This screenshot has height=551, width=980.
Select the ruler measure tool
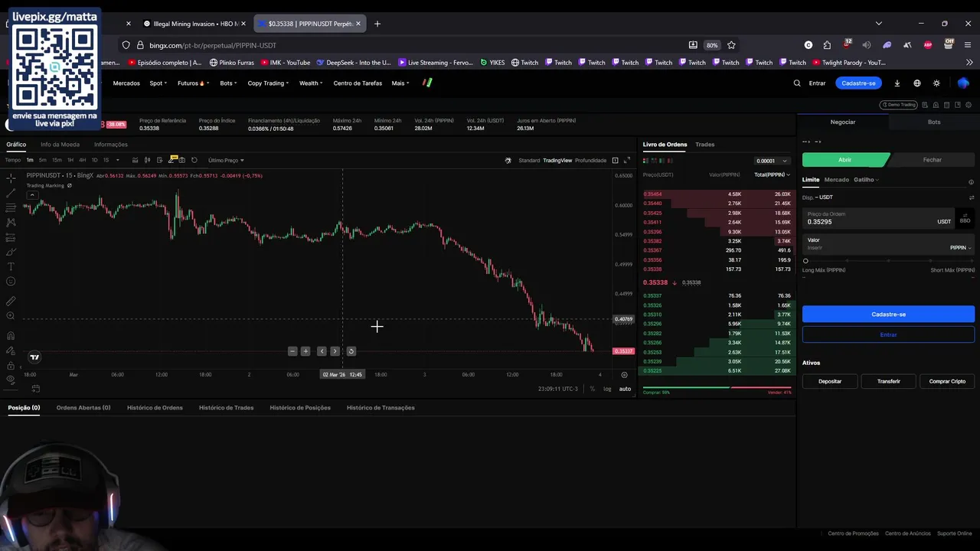11,301
